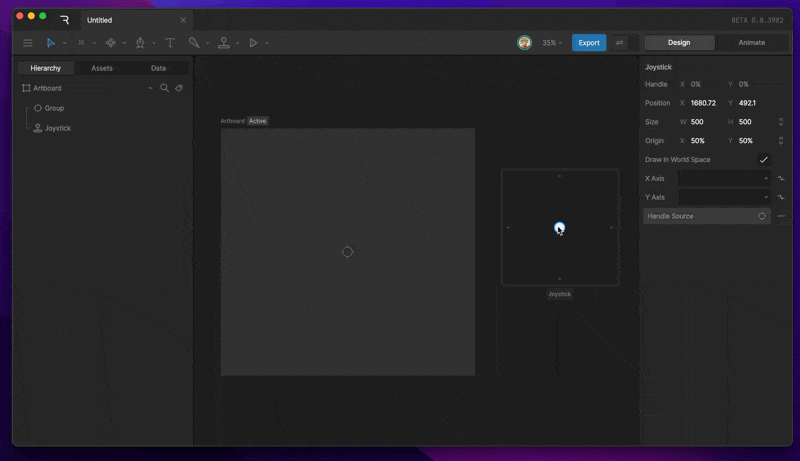Image resolution: width=800 pixels, height=461 pixels.
Task: Open the Rive logo home
Action: click(x=65, y=20)
